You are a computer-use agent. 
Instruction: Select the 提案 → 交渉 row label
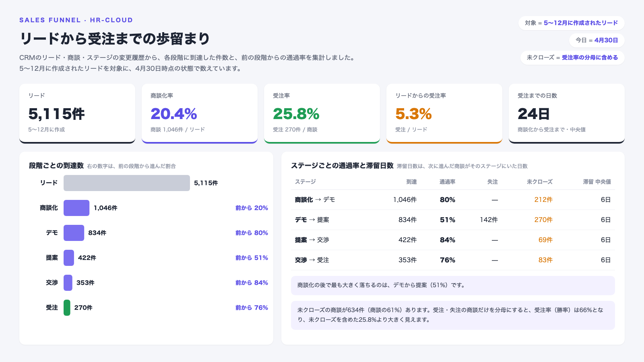312,240
